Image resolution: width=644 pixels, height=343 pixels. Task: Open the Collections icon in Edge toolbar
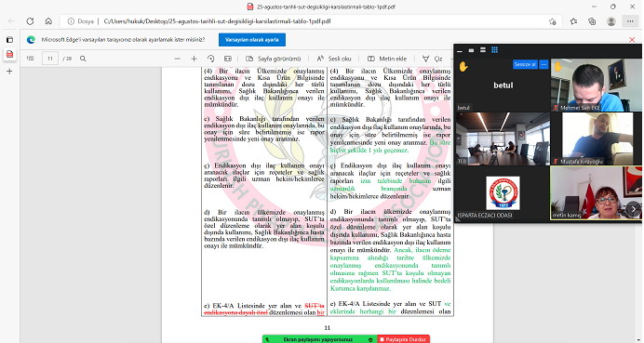click(x=592, y=21)
